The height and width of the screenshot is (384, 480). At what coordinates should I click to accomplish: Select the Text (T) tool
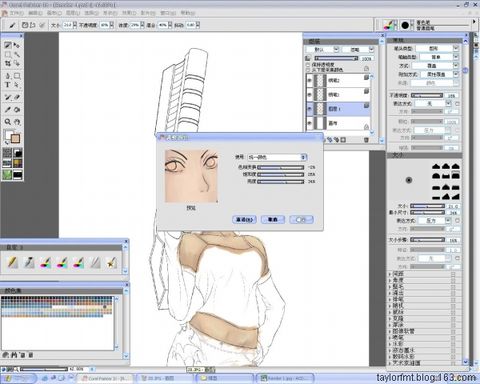click(8, 85)
